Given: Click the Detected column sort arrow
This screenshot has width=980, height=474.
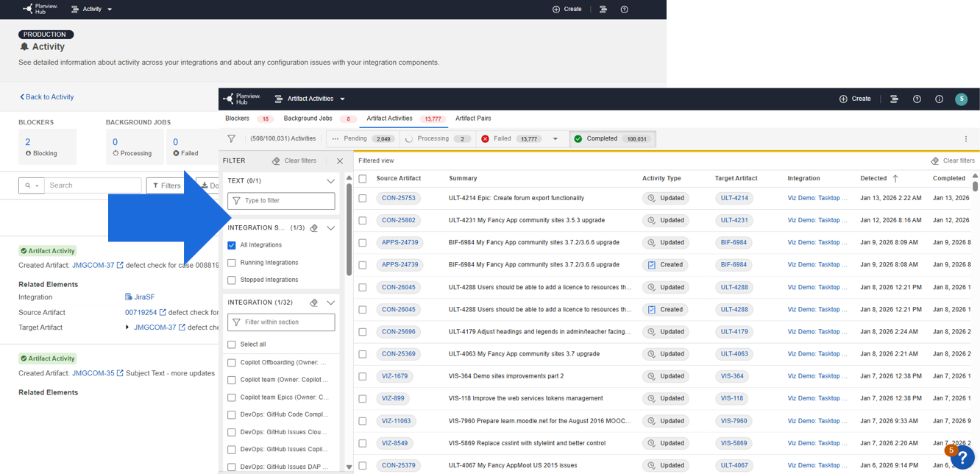Looking at the screenshot, I should pyautogui.click(x=895, y=178).
